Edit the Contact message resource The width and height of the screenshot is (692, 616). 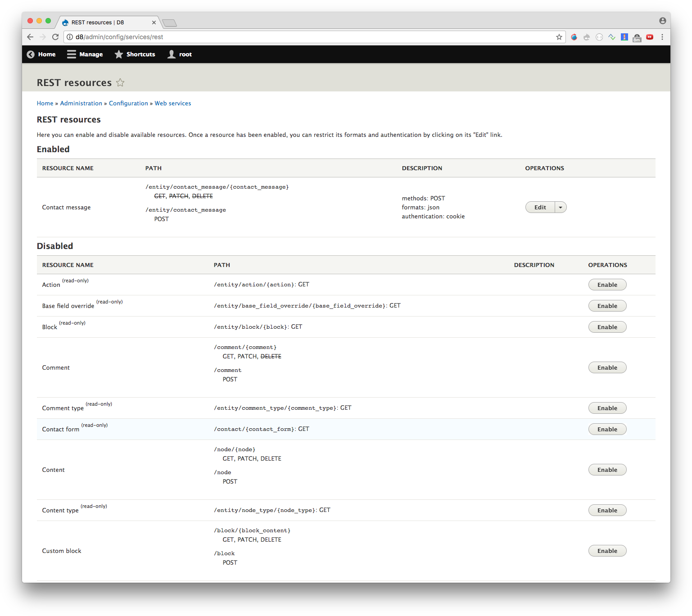(540, 207)
